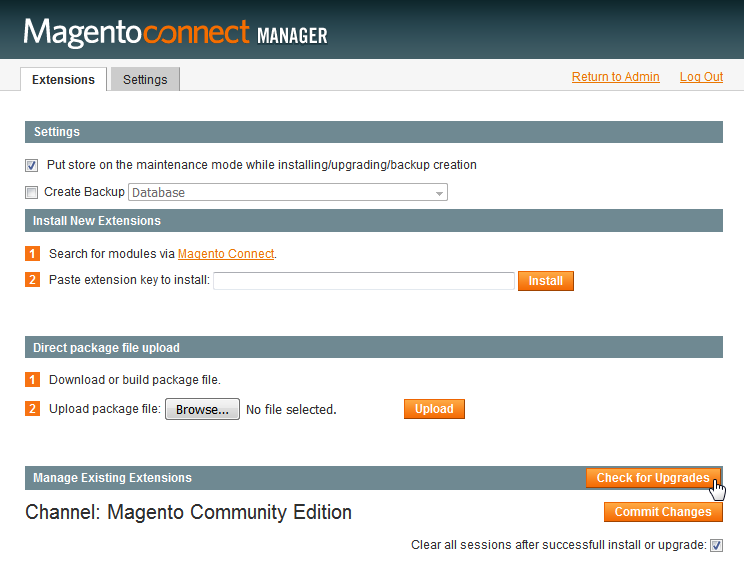Open file chooser with Browse button
The image size is (744, 564).
click(202, 409)
